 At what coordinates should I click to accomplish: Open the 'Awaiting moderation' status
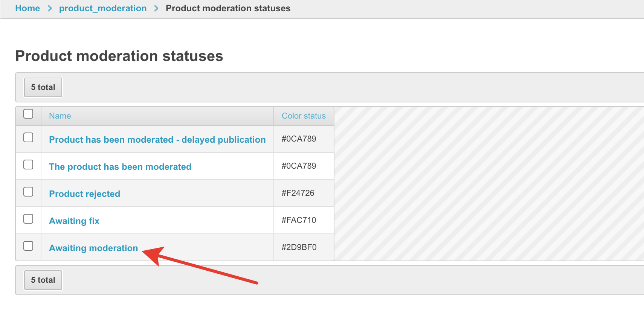(x=93, y=248)
